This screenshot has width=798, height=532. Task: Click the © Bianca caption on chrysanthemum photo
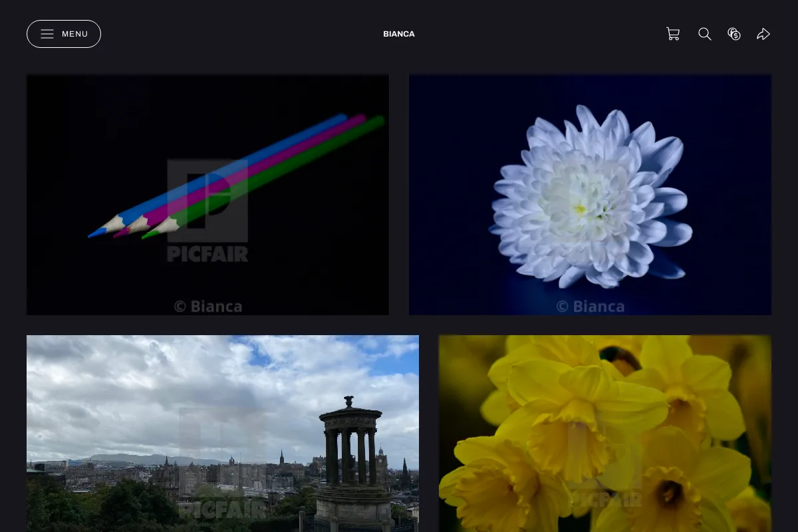pos(590,307)
